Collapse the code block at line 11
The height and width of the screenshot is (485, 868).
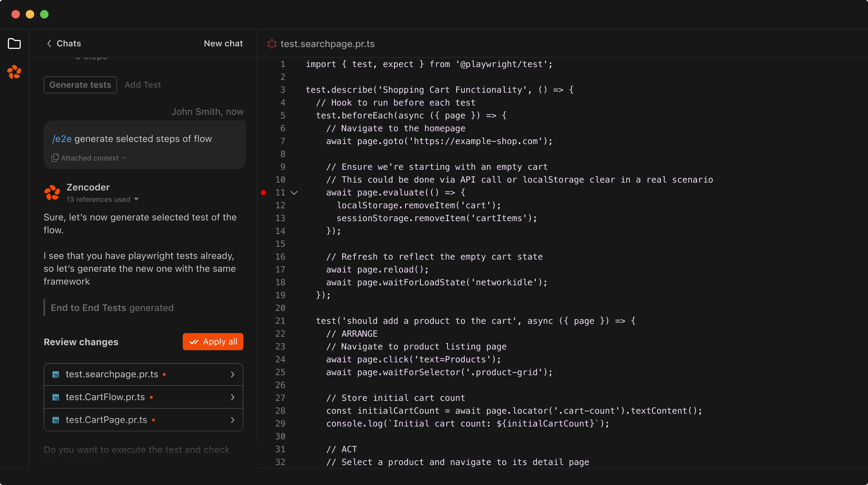tap(294, 193)
